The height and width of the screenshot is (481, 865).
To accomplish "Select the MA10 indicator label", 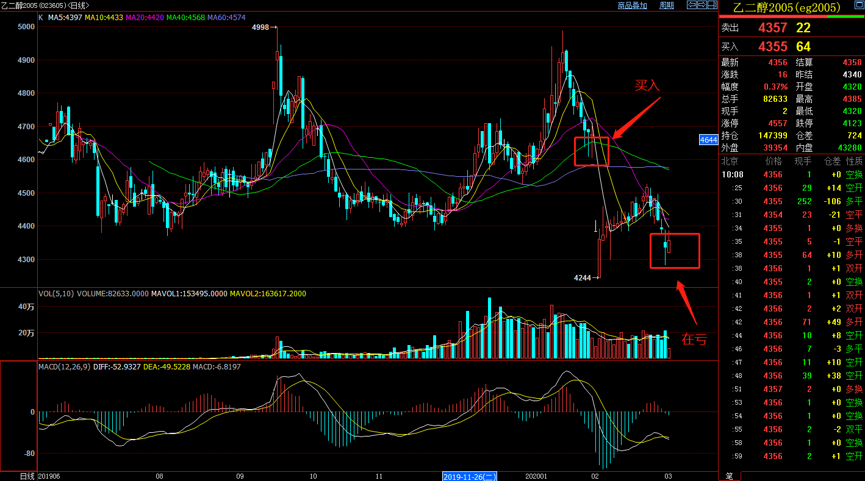I will point(104,18).
